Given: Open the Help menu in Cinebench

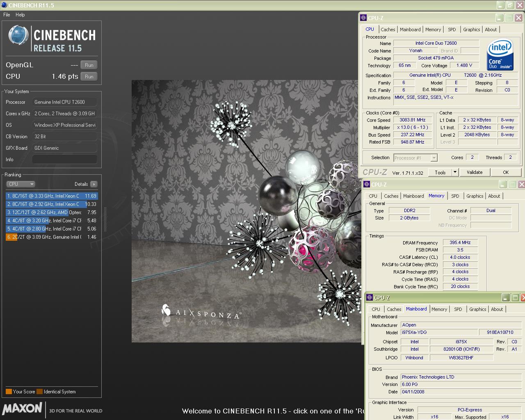Looking at the screenshot, I should pos(20,15).
